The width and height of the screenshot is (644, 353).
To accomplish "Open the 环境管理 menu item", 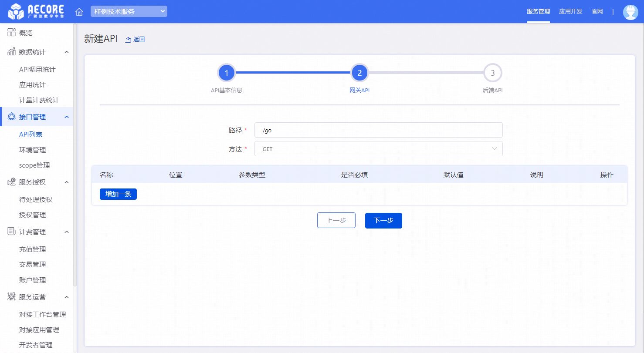I will (x=33, y=150).
